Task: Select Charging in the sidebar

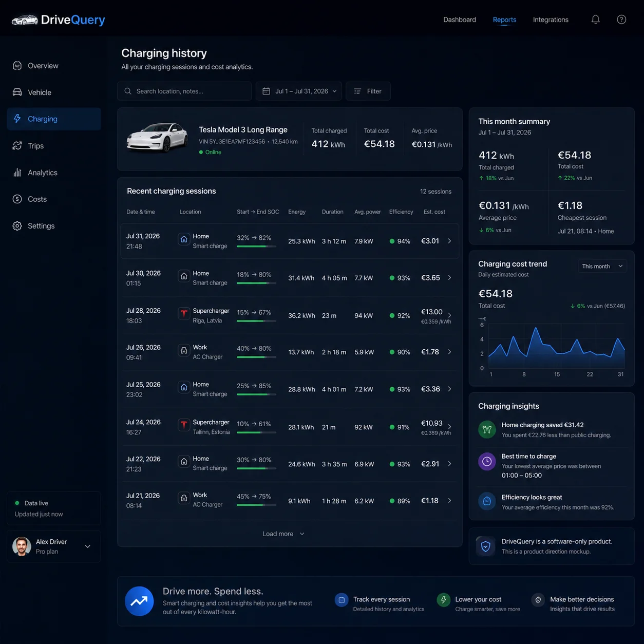Action: click(54, 119)
